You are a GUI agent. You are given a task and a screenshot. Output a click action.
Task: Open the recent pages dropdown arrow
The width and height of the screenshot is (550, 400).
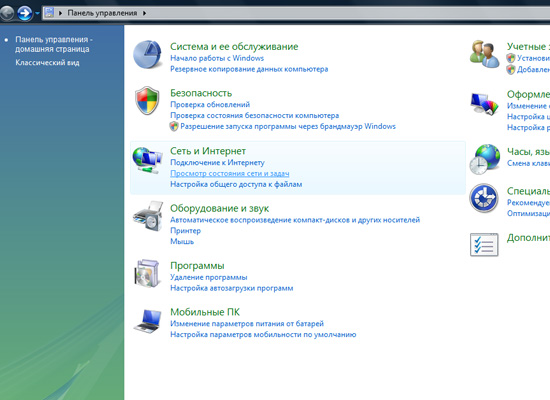pyautogui.click(x=37, y=13)
